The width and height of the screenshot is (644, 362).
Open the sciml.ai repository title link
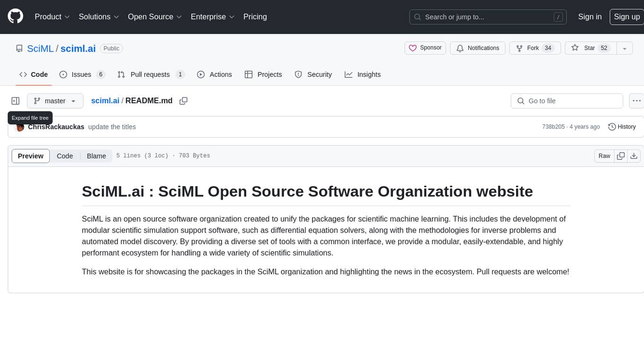tap(78, 48)
